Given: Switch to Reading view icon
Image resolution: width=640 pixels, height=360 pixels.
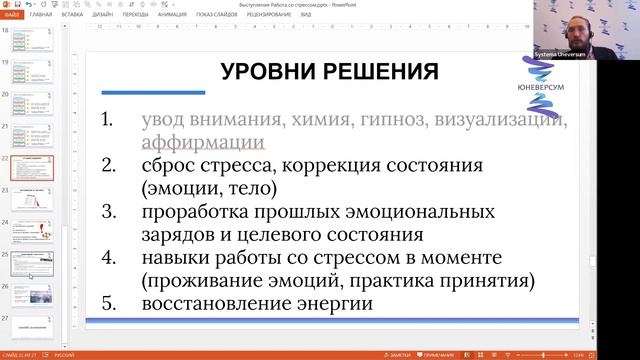Looking at the screenshot, I should point(494,355).
